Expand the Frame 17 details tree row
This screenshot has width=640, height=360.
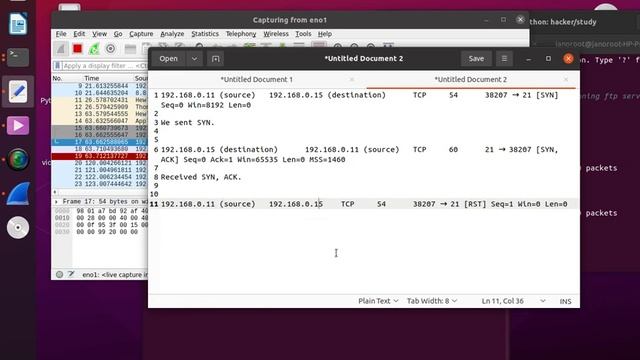pos(56,202)
